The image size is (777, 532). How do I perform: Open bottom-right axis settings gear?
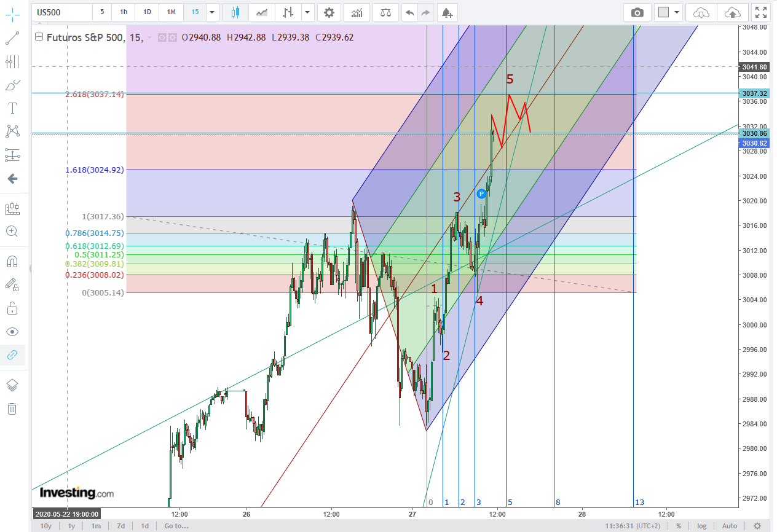[x=757, y=526]
